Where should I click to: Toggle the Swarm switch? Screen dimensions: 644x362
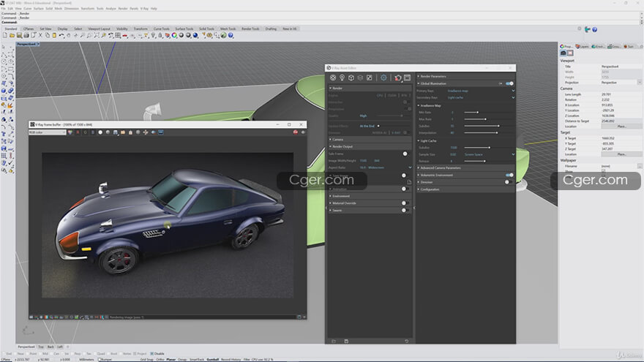[405, 210]
